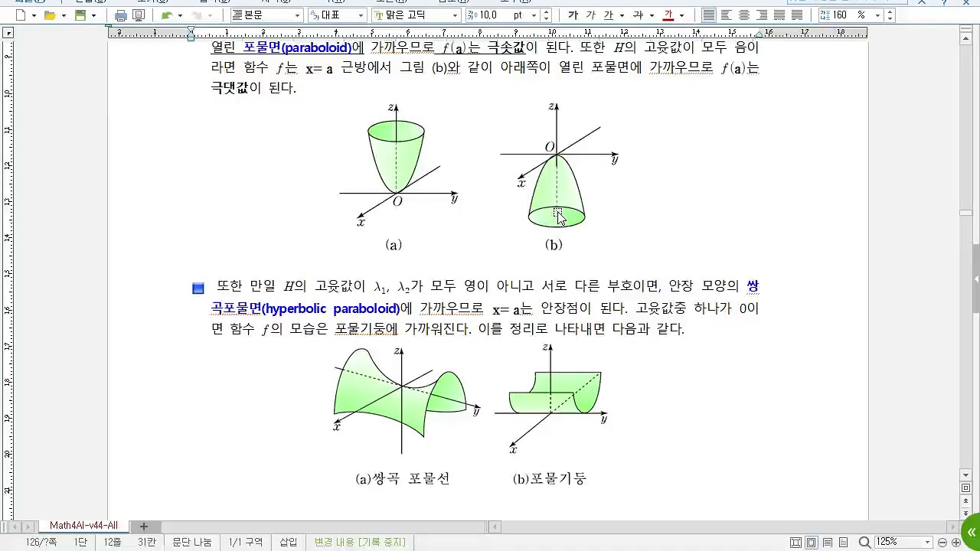Open the strikethrough style dropdown arrow
The image size is (980, 551).
[x=651, y=15]
